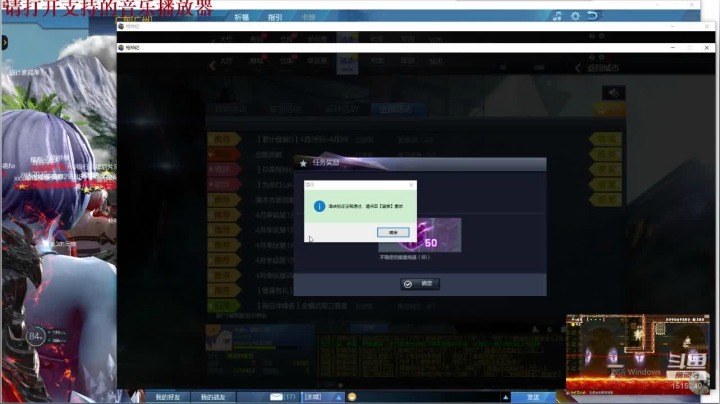
Task: Click the player avatar in the bottom profile panel
Action: pyautogui.click(x=219, y=339)
